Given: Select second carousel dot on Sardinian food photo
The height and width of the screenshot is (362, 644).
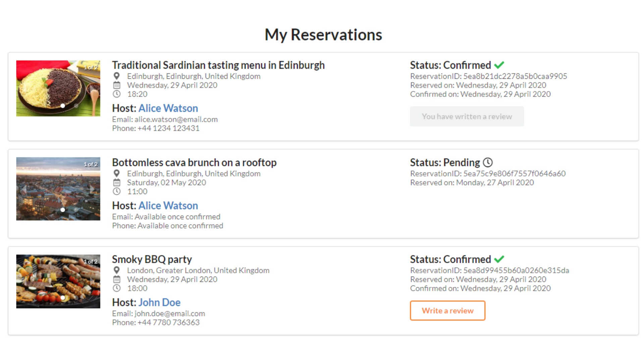Looking at the screenshot, I should [x=76, y=106].
